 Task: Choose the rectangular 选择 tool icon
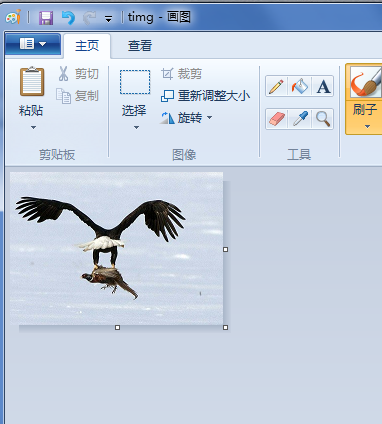[135, 82]
